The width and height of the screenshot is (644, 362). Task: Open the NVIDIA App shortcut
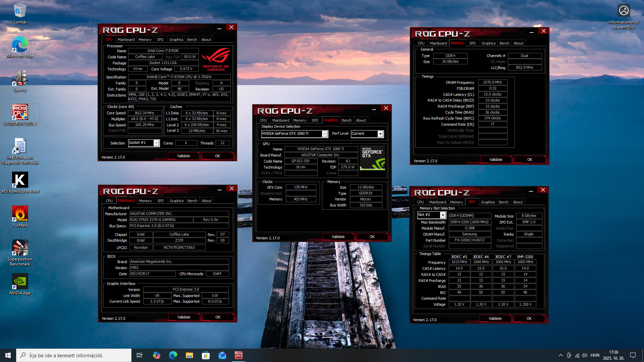tap(20, 284)
